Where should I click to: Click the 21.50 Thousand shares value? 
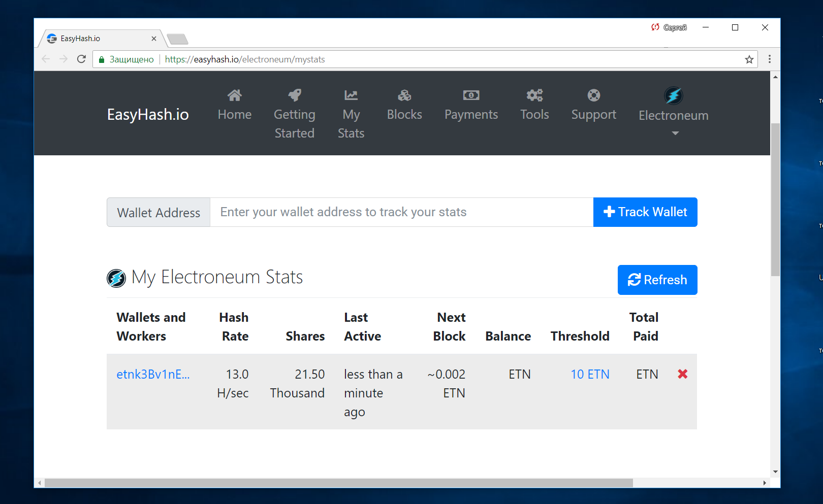click(x=297, y=384)
